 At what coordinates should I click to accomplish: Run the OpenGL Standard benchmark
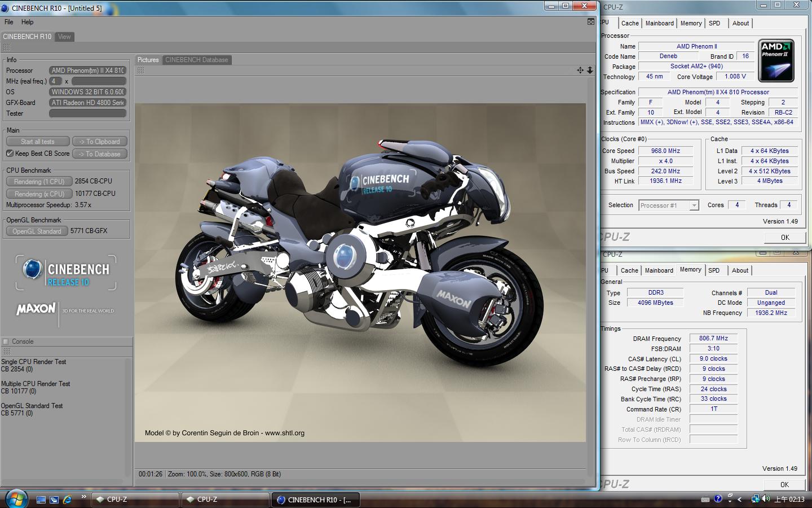(x=37, y=231)
